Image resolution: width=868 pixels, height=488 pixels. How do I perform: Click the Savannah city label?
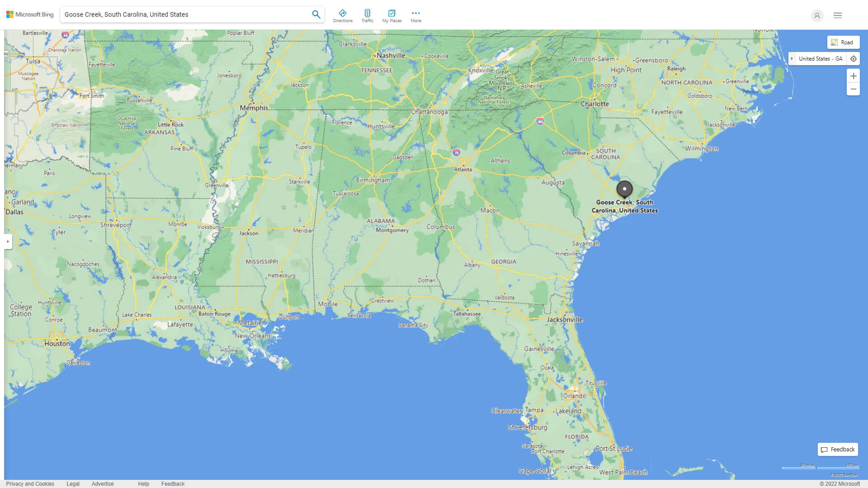click(x=585, y=244)
